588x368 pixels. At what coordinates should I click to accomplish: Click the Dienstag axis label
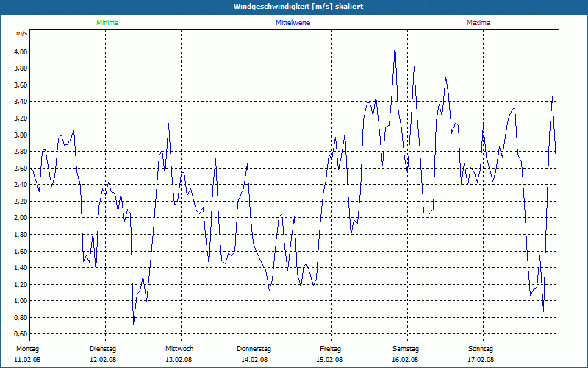pos(103,349)
